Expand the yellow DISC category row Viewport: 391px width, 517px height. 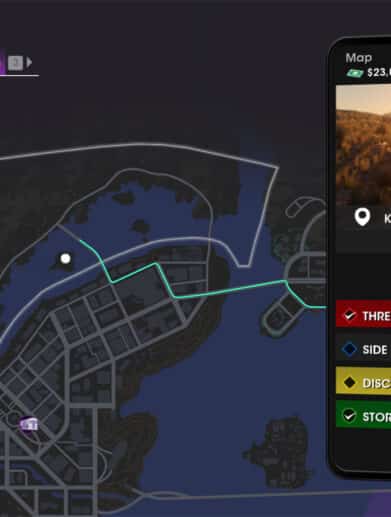(x=363, y=383)
